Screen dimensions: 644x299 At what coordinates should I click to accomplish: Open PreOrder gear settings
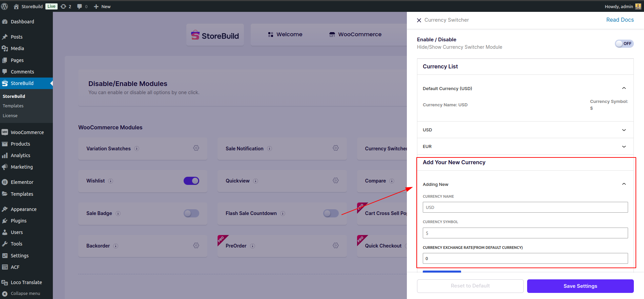coord(336,245)
